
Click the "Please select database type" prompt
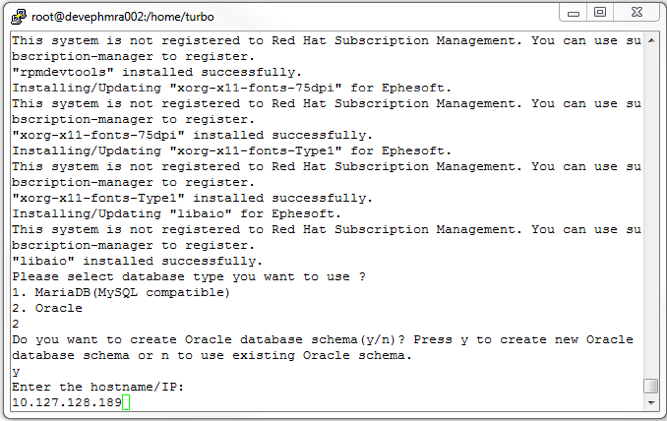pos(188,277)
